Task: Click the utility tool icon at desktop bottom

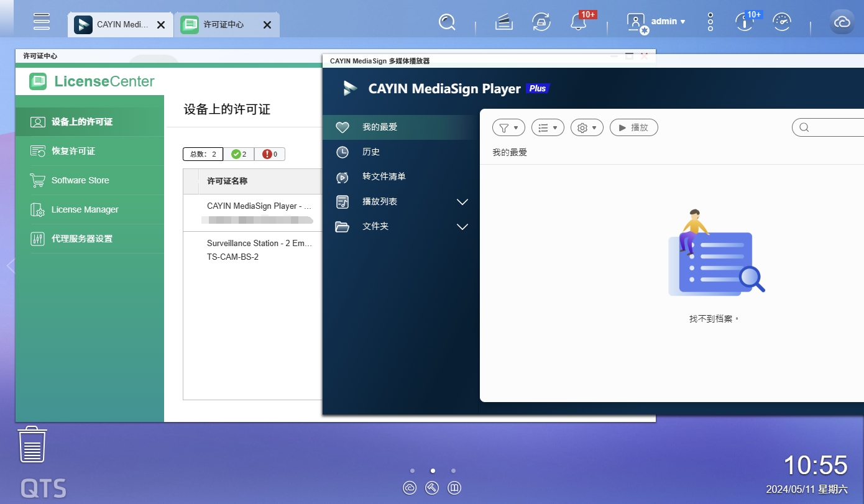Action: (432, 488)
